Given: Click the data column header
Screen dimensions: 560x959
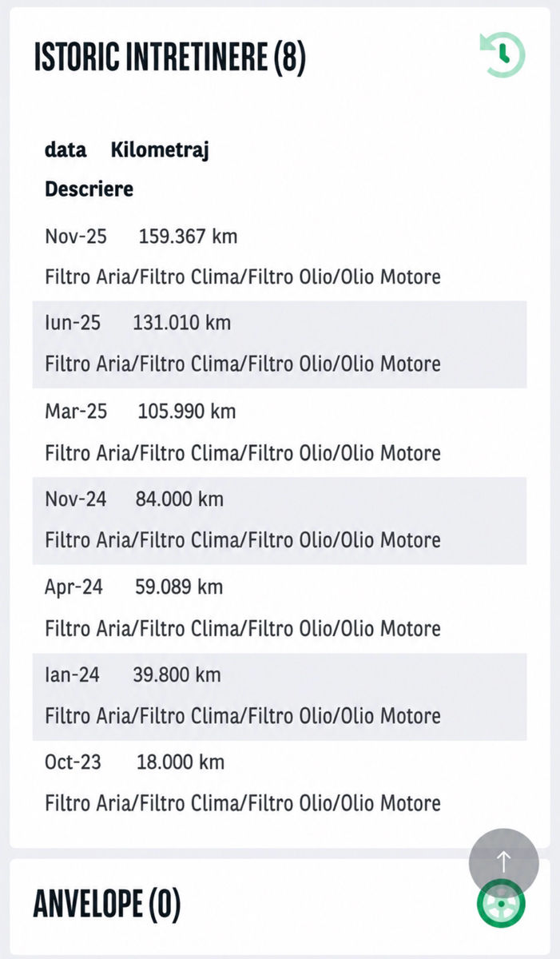Looking at the screenshot, I should (x=66, y=149).
